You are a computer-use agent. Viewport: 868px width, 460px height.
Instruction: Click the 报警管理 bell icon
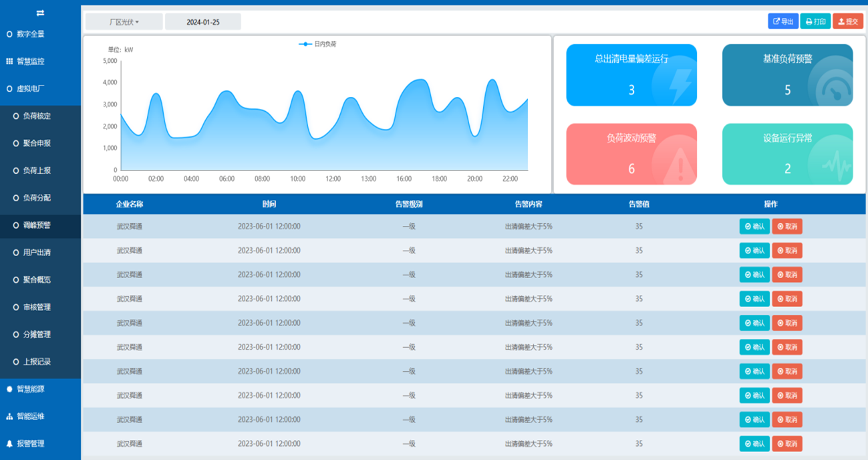[x=9, y=444]
